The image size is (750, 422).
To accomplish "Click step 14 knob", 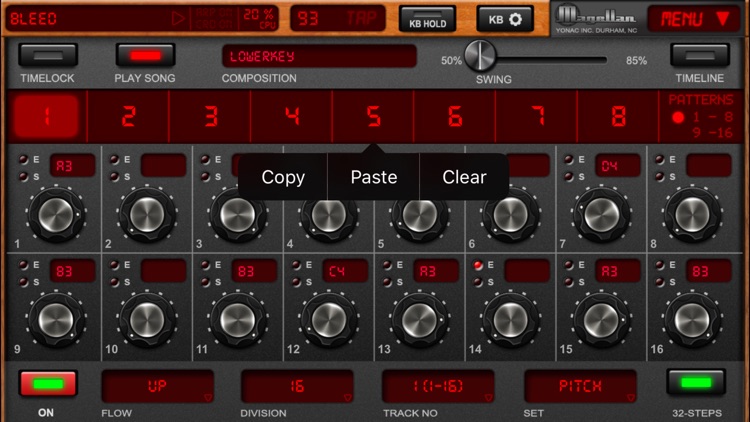I will pos(510,320).
